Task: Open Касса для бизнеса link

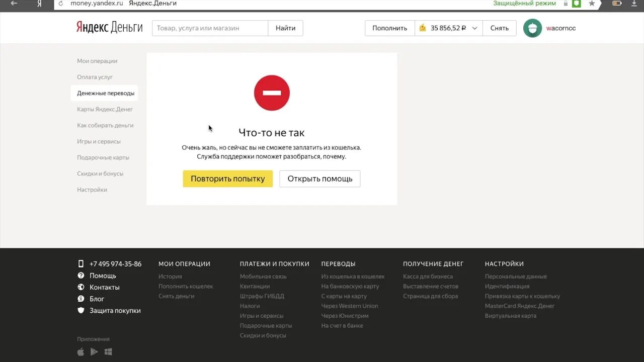Action: coord(428,277)
